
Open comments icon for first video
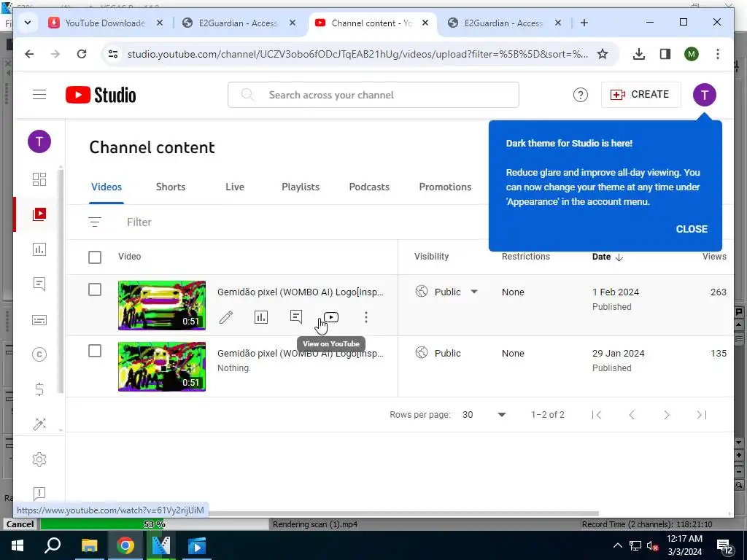click(296, 316)
